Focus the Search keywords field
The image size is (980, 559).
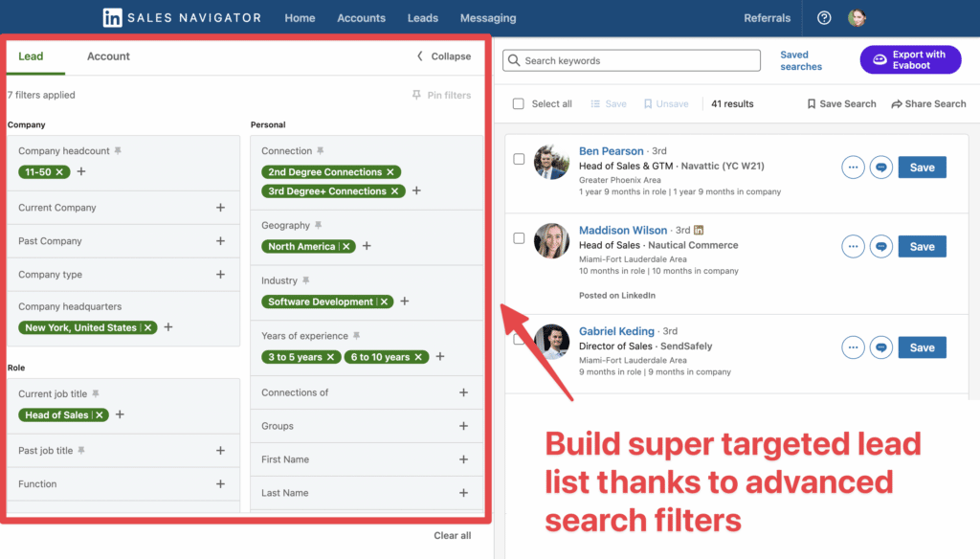tap(632, 60)
